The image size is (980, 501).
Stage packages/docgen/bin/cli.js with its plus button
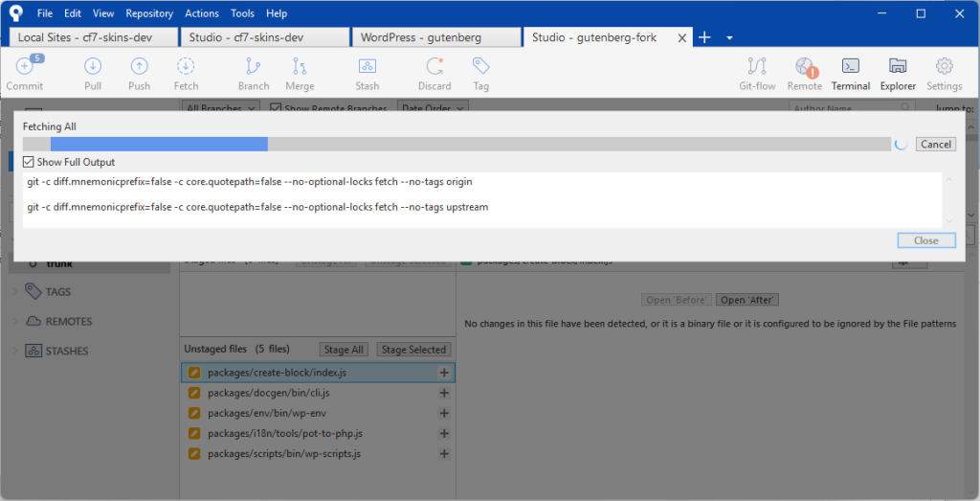tap(444, 393)
